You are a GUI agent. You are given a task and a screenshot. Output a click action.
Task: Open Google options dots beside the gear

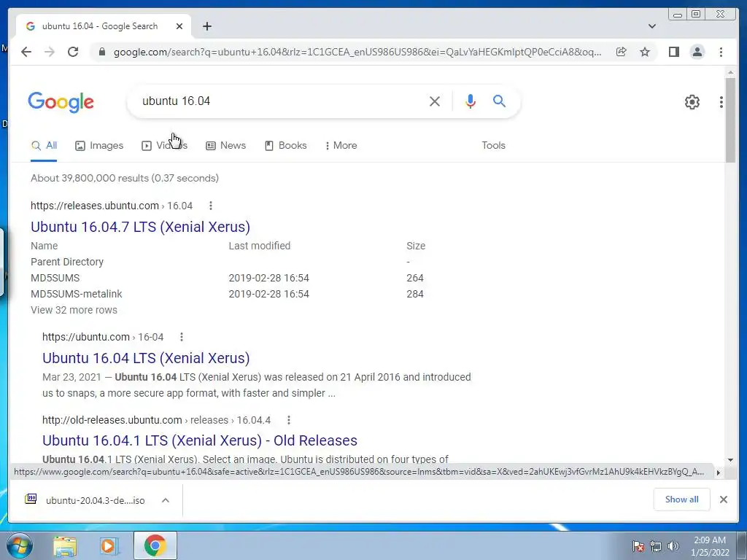(x=721, y=102)
